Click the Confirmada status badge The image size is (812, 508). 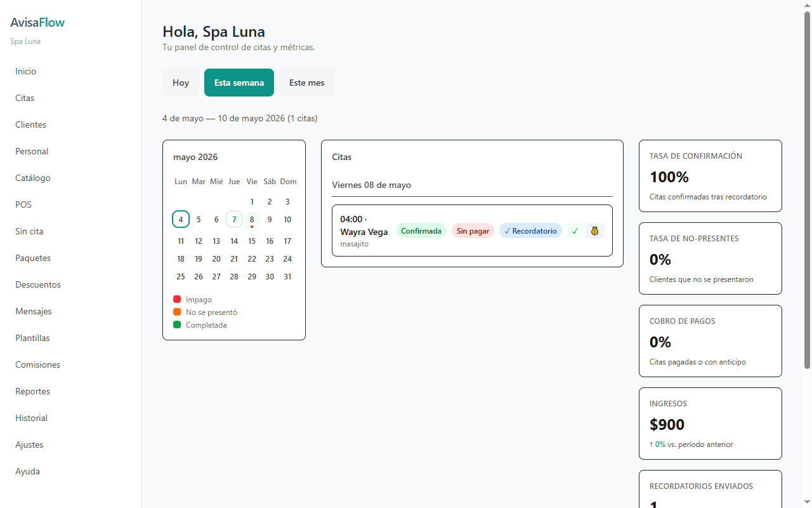421,231
